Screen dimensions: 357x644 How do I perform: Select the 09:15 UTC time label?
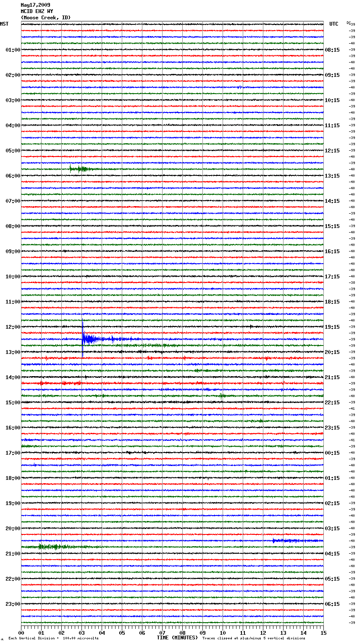(332, 75)
